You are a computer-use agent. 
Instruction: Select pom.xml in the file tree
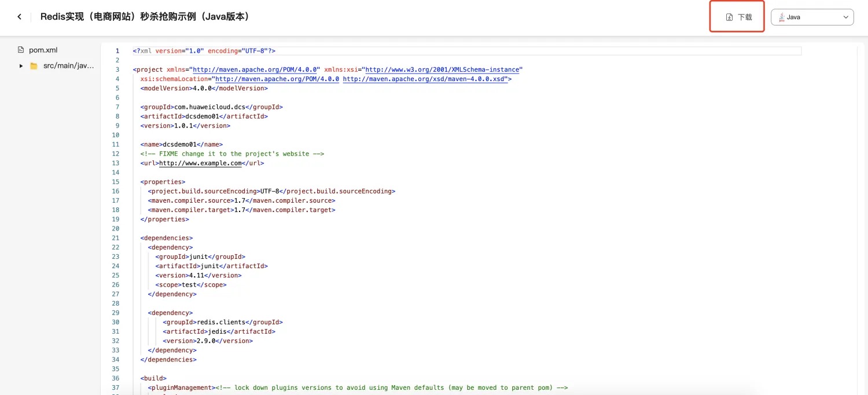click(43, 50)
